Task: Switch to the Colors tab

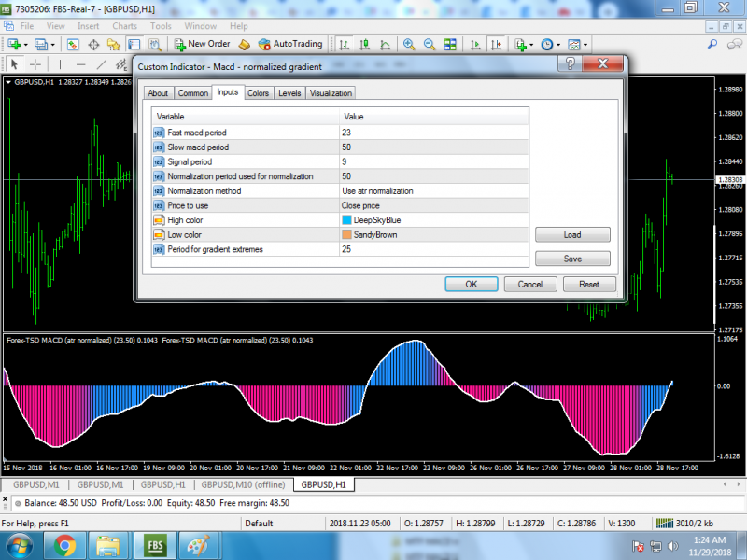Action: pyautogui.click(x=258, y=93)
